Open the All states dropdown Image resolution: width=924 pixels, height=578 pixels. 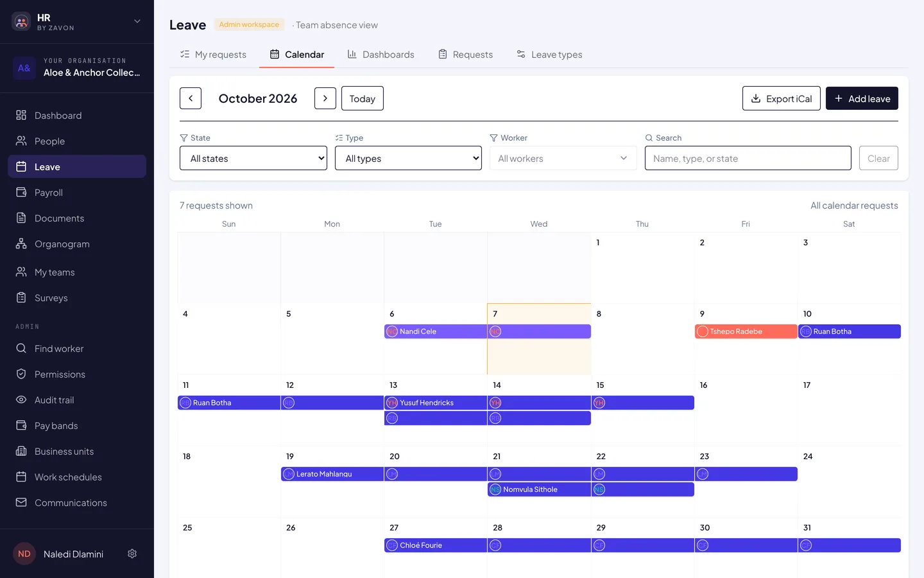click(253, 158)
